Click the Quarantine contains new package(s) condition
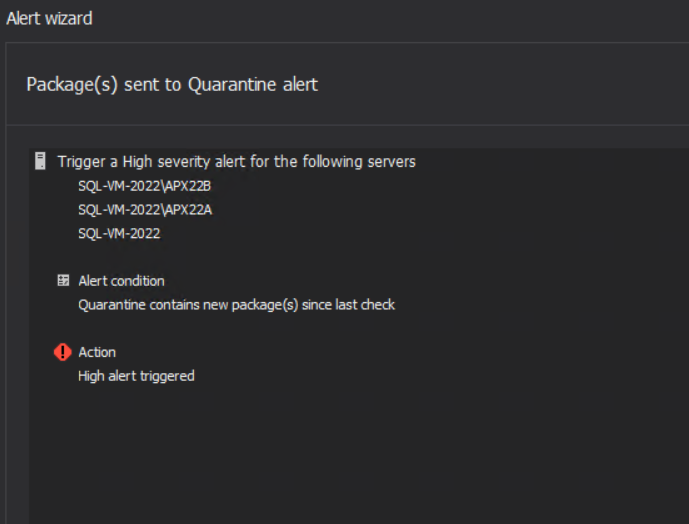 (x=236, y=305)
